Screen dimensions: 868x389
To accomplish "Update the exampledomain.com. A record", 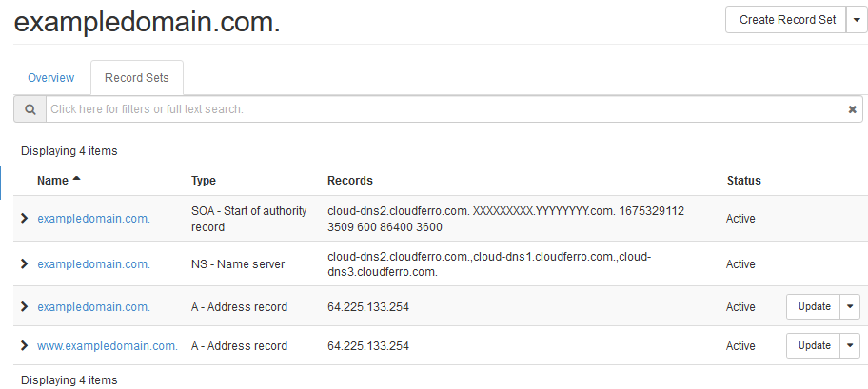I will click(x=814, y=307).
